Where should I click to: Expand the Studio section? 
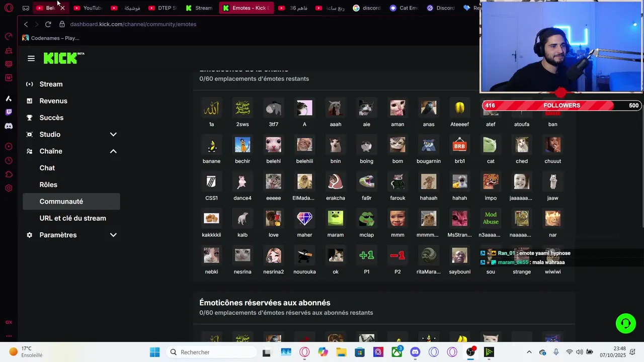(x=113, y=134)
